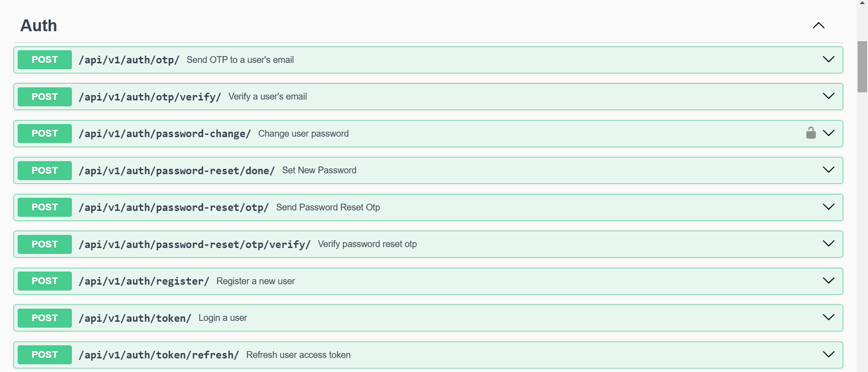Collapse the Auth section chevron
868x372 pixels.
click(818, 26)
